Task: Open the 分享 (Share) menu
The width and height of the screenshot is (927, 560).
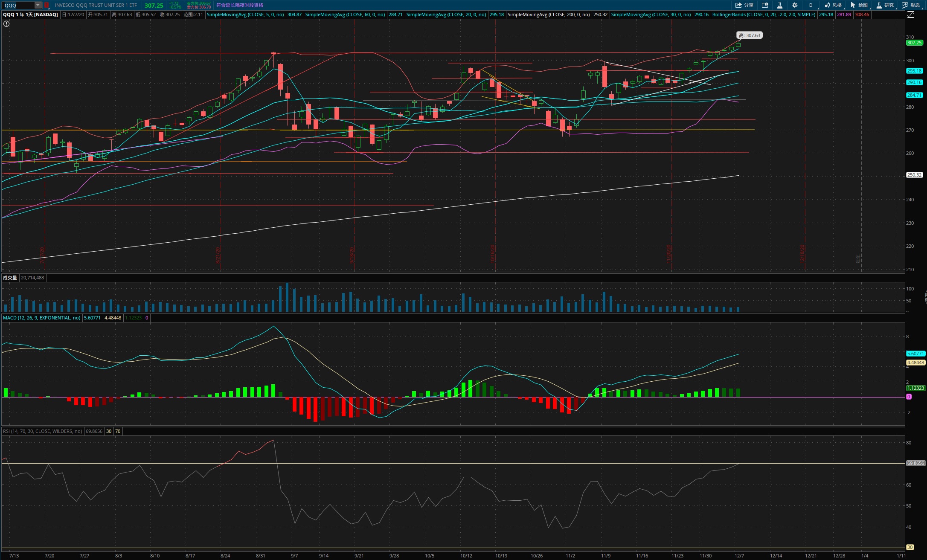Action: (x=744, y=5)
